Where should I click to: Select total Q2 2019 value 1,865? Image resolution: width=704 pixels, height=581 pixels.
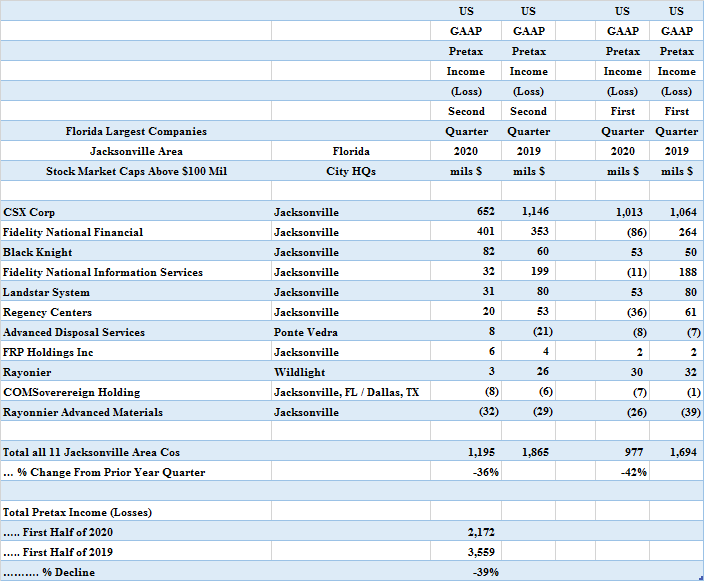pos(535,452)
